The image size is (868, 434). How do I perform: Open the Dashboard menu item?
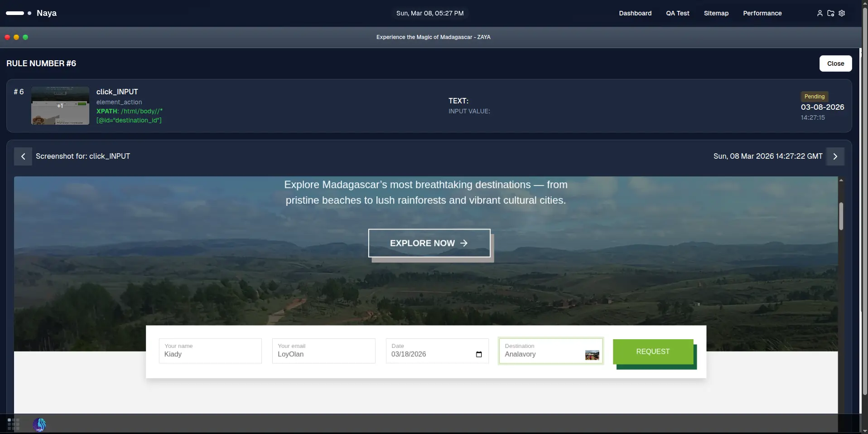[x=635, y=13]
